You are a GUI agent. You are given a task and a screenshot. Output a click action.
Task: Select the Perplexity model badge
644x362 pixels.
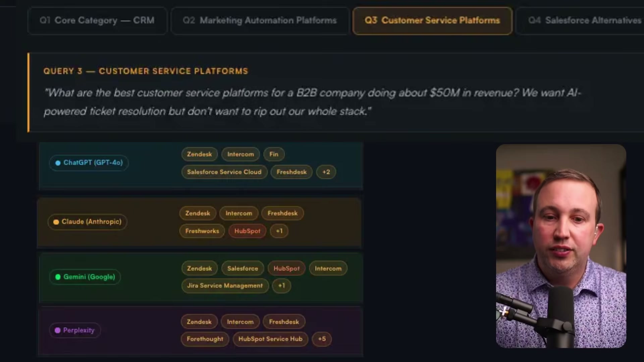click(75, 330)
